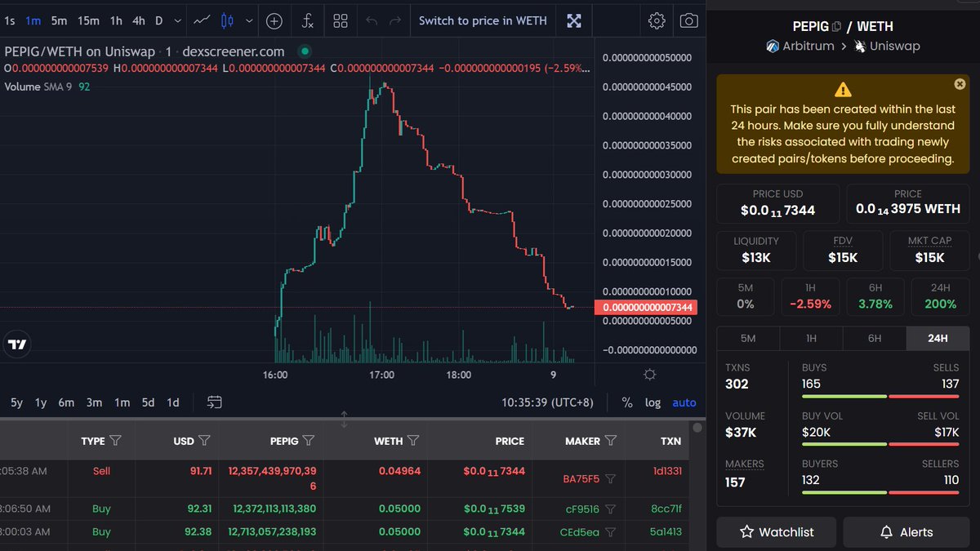Image resolution: width=980 pixels, height=551 pixels.
Task: Add a compare symbol with plus icon
Action: (275, 20)
